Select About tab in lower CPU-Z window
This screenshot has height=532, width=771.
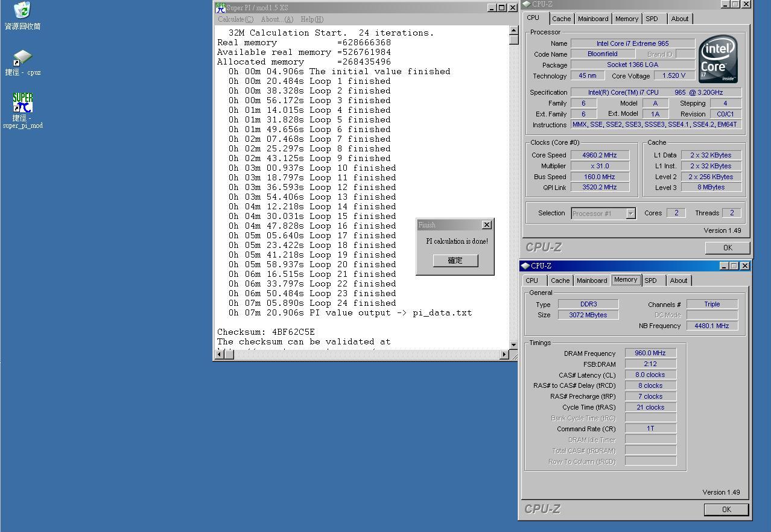click(x=679, y=280)
